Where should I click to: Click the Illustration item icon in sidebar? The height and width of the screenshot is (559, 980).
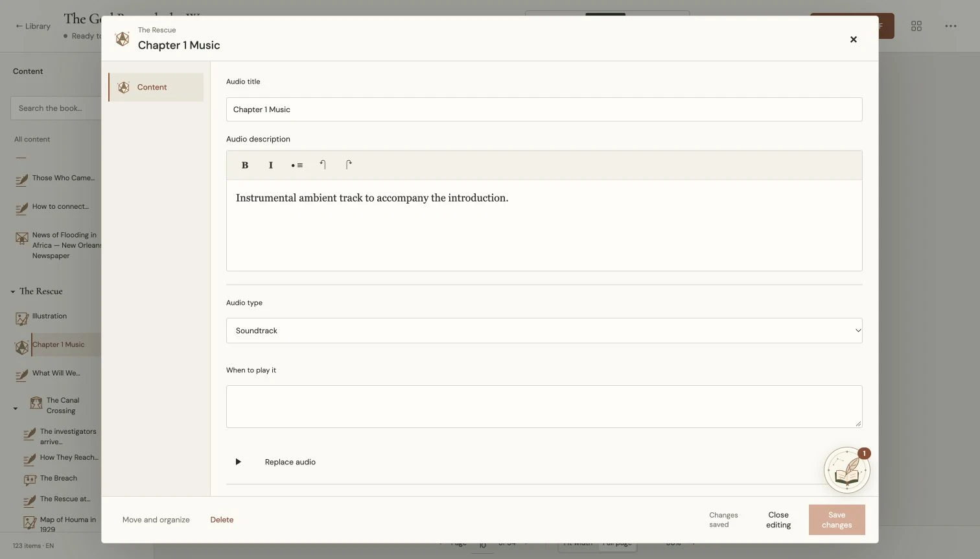tap(22, 318)
